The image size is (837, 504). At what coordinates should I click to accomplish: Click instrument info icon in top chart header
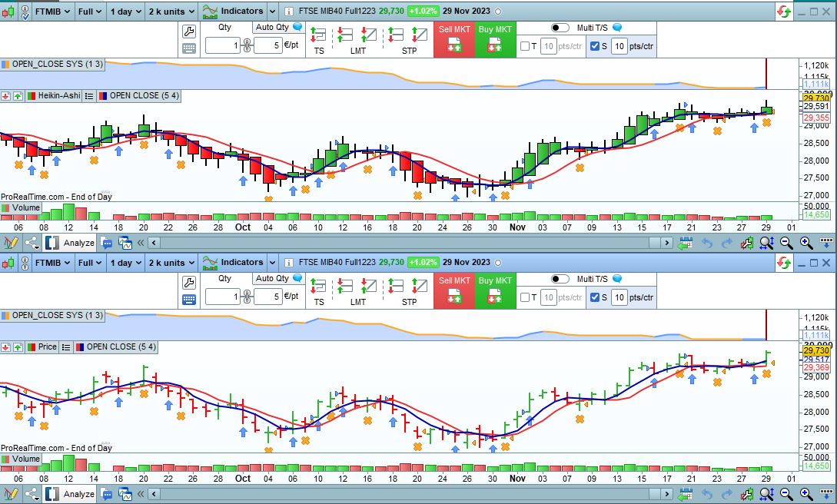click(x=288, y=12)
